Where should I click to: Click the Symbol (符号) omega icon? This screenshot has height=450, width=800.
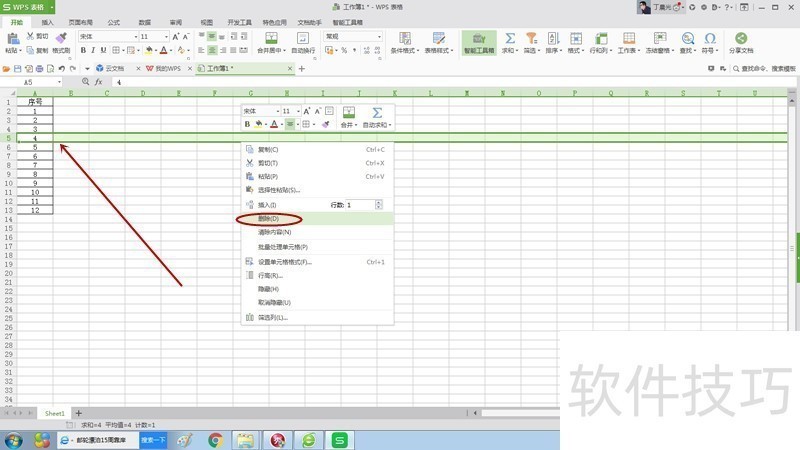(710, 38)
